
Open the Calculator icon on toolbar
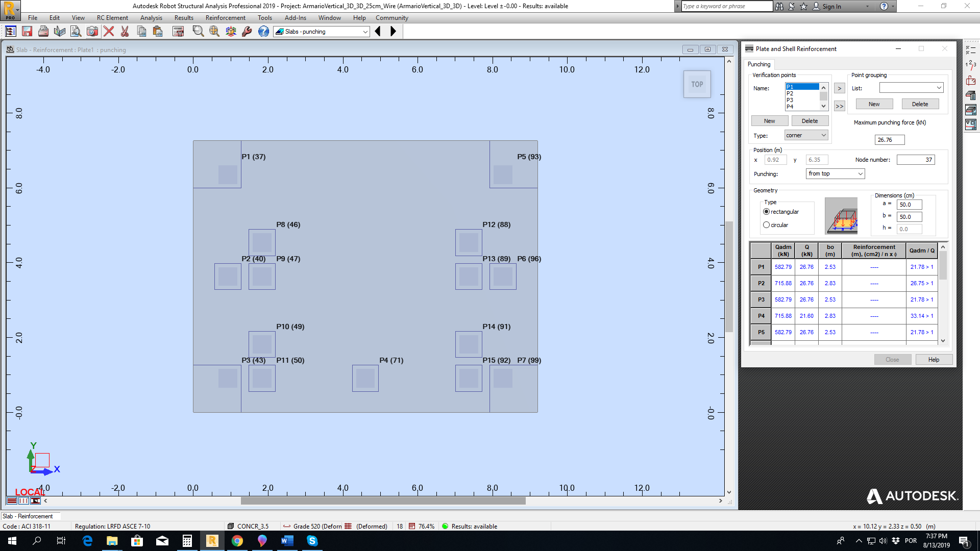click(178, 31)
